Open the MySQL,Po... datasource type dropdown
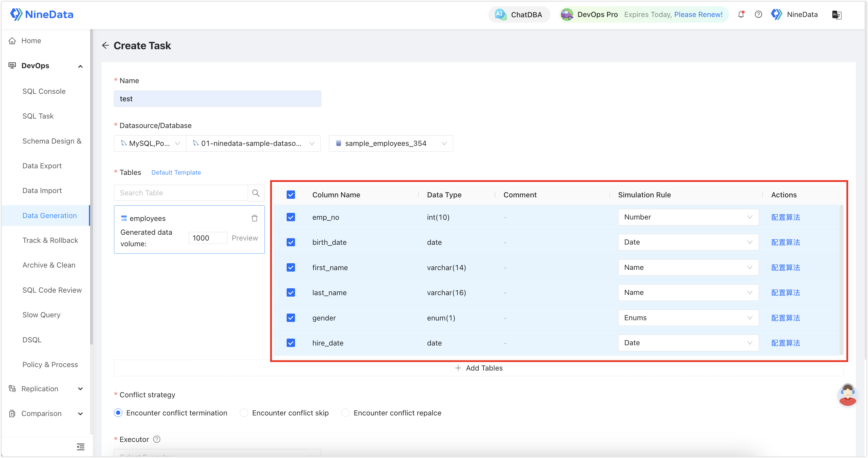This screenshot has width=868, height=458. tap(150, 144)
